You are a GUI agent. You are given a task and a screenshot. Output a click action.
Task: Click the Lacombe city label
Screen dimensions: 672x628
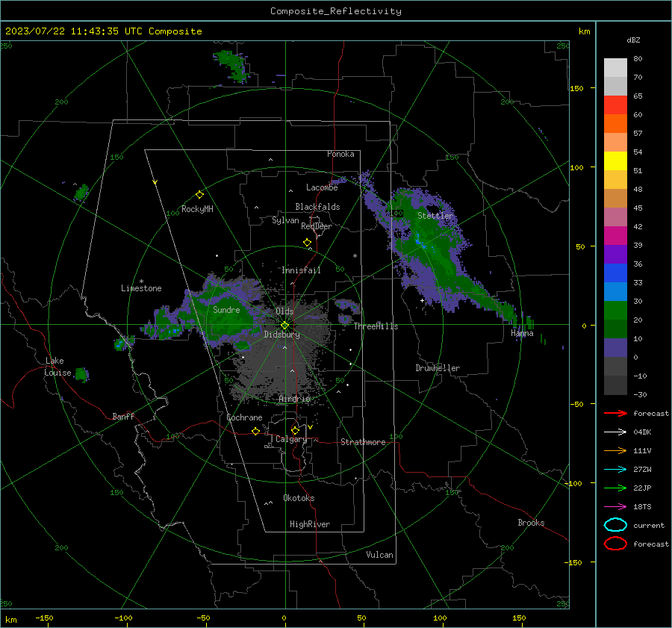[322, 187]
